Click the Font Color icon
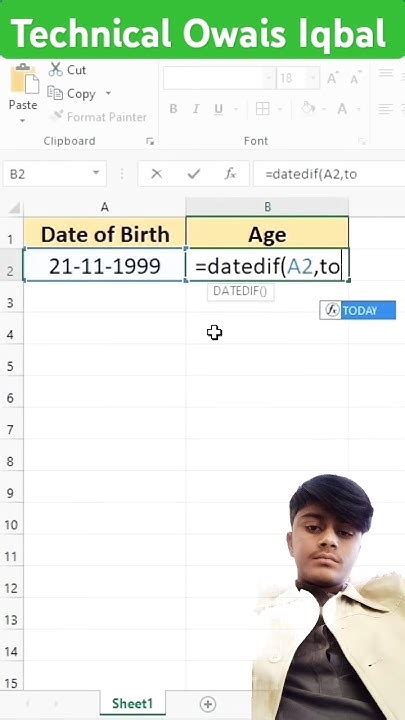405x720 pixels. 342,109
